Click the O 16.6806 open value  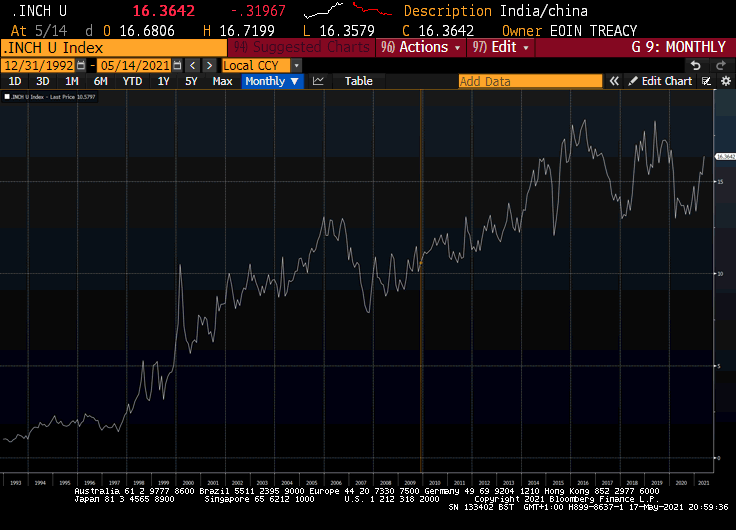point(138,31)
